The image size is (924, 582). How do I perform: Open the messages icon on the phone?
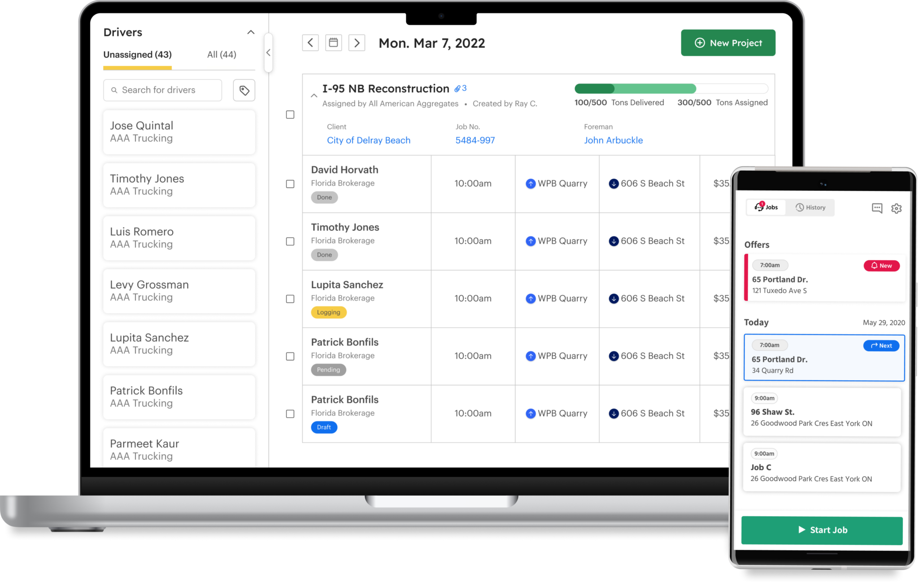877,208
